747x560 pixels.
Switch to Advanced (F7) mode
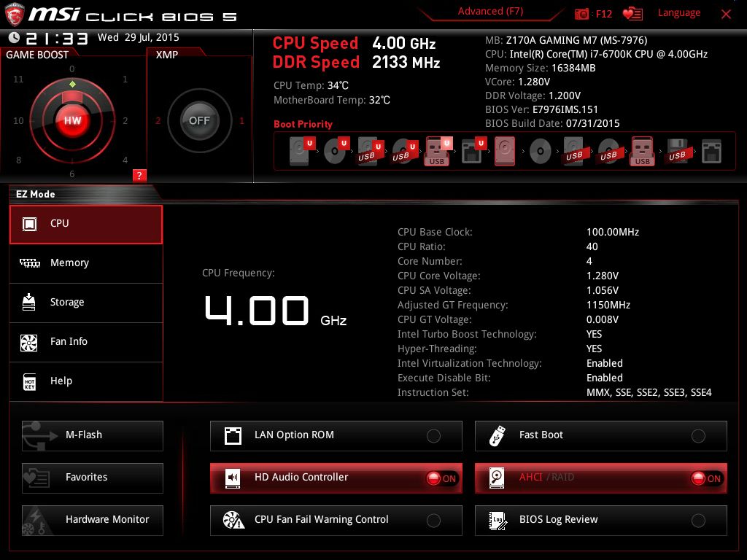(x=490, y=11)
